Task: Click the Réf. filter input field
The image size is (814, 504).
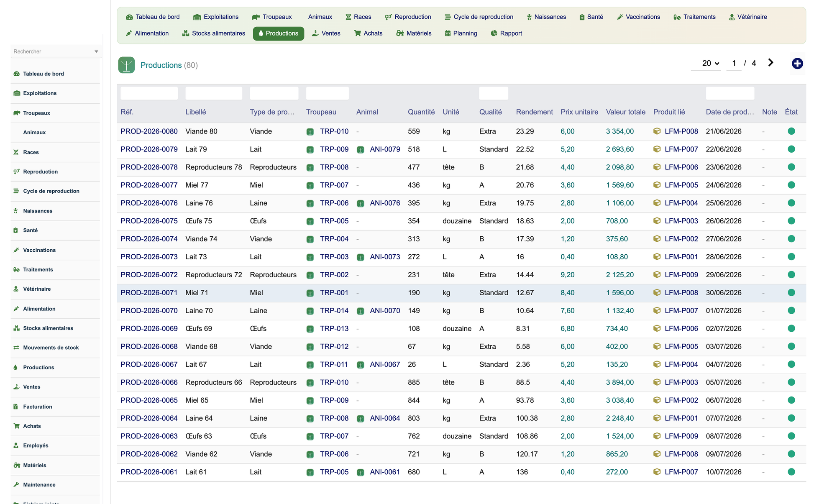Action: click(x=149, y=93)
